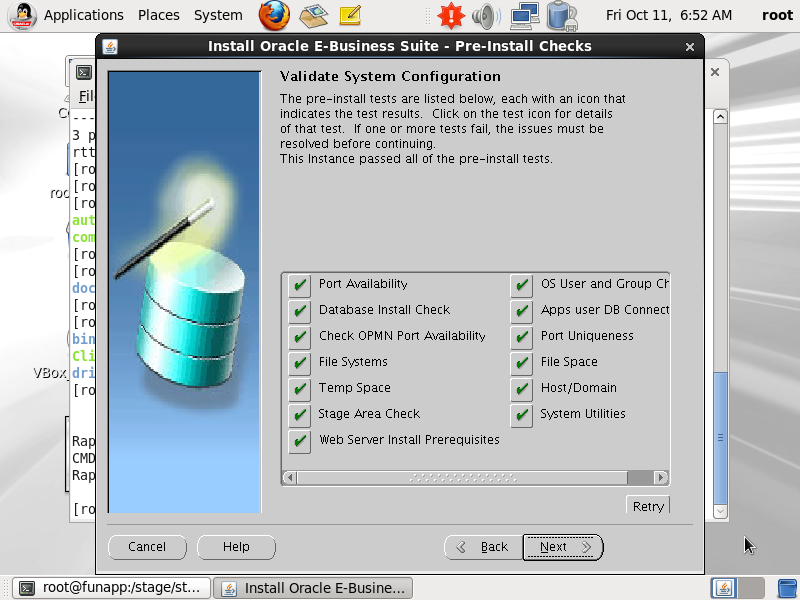Switch to root@funapp terminal taskbar item
800x600 pixels.
point(111,588)
